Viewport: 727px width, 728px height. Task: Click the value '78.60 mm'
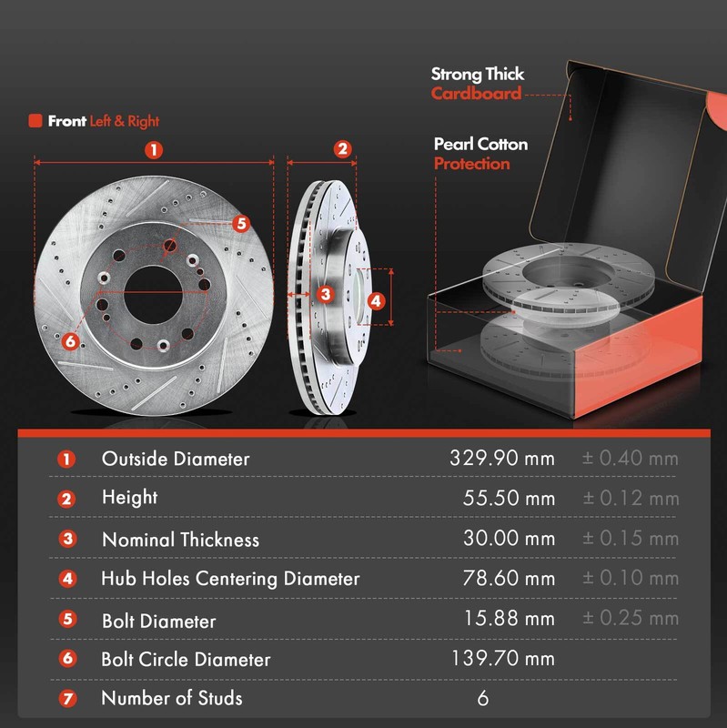(509, 578)
